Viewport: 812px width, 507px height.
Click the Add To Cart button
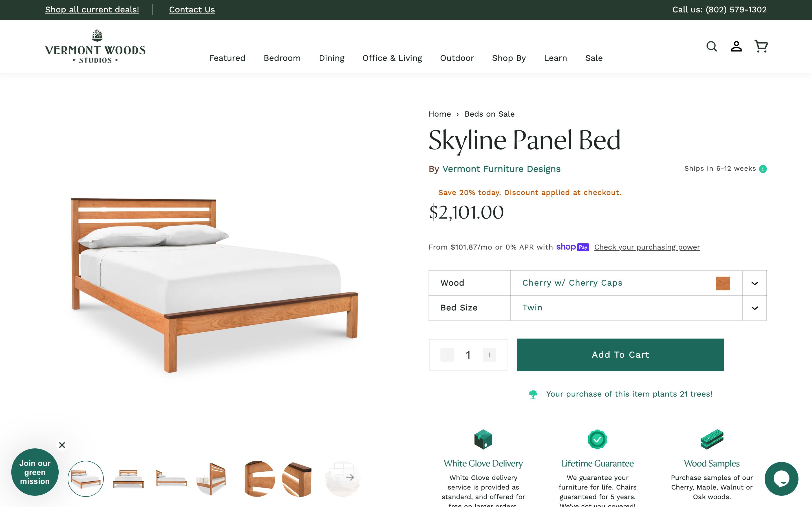pyautogui.click(x=620, y=355)
